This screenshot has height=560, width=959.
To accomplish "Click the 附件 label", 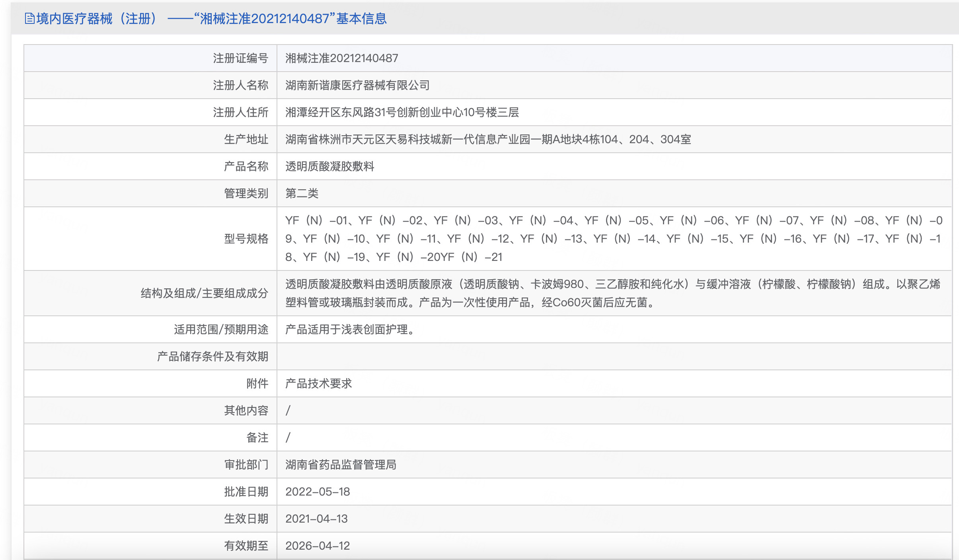I will pyautogui.click(x=257, y=383).
